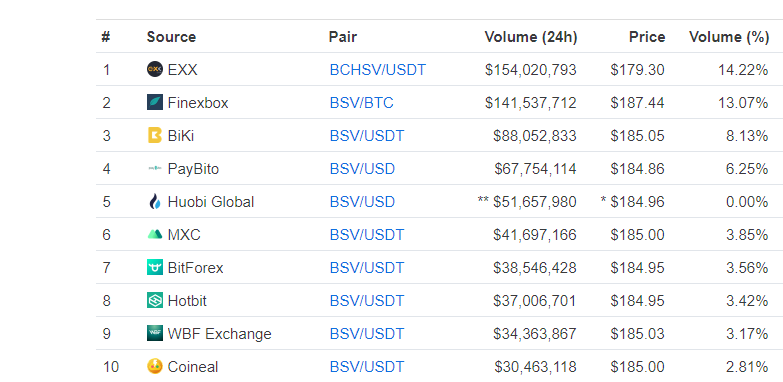Screen dimensions: 783x382
Task: Click the MXC exchange logo icon
Action: point(155,234)
